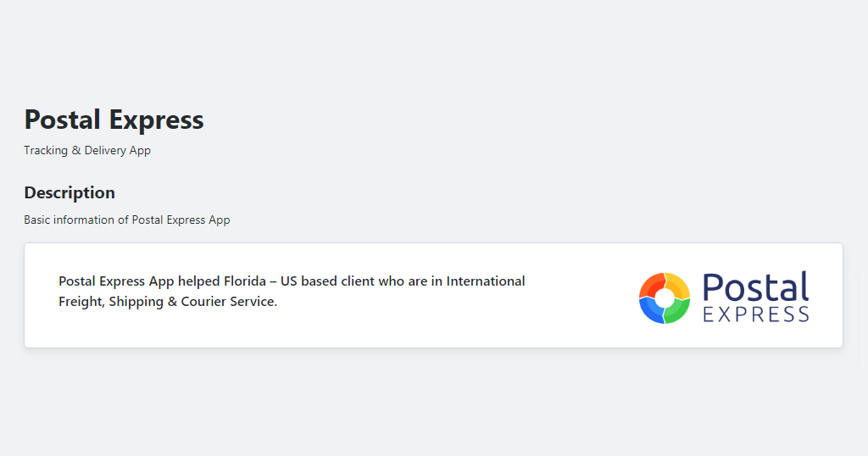868x456 pixels.
Task: Click "Basic information of Postal Express App" text
Action: coord(127,220)
